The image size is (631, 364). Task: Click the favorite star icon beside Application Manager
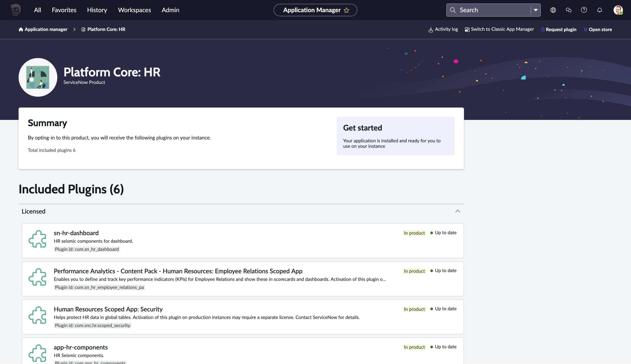346,10
